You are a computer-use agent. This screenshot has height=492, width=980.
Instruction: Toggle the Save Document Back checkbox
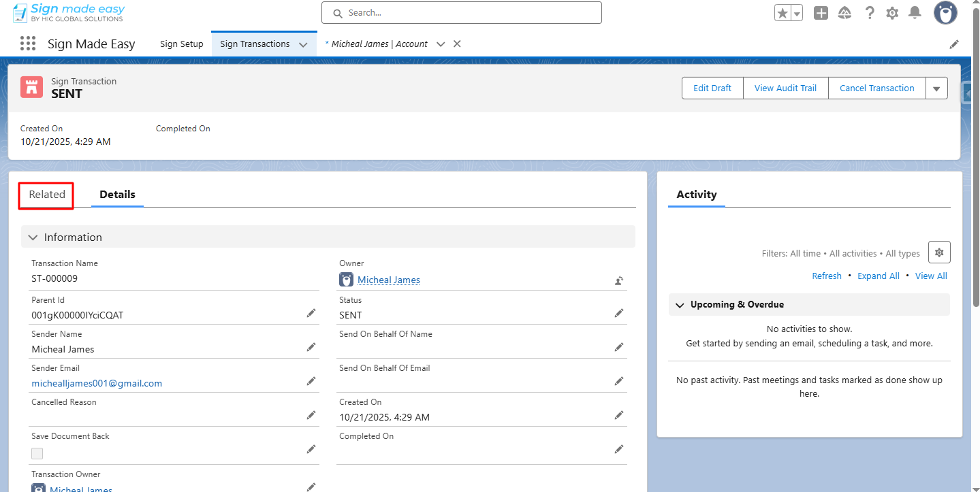click(x=37, y=453)
